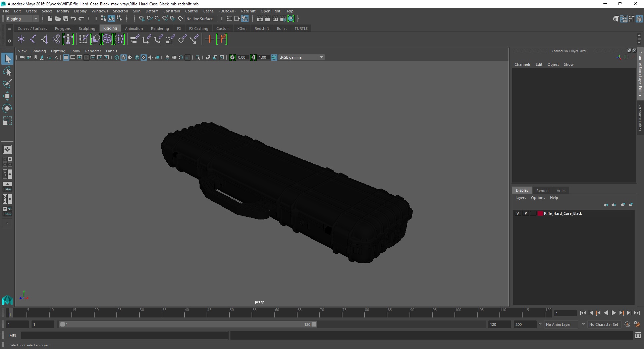Click frame 60 on the time slider
Viewport: 644px width, 349px height.
[277, 313]
